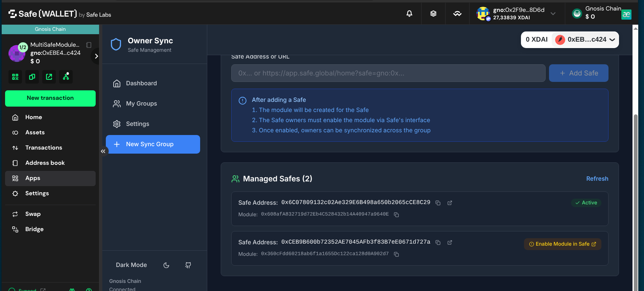This screenshot has height=291, width=644.
Task: Toggle dark mode with the moon icon
Action: pos(166,265)
